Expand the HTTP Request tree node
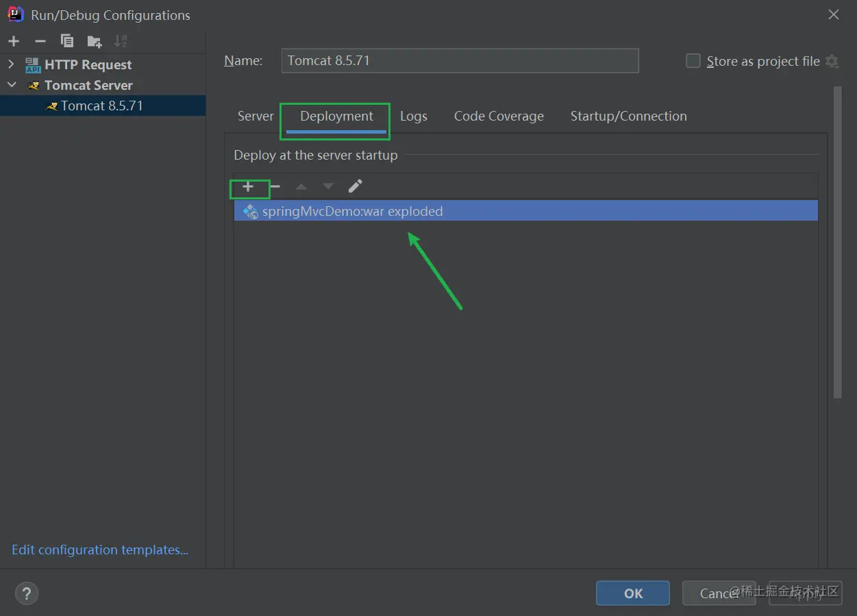The width and height of the screenshot is (857, 616). [11, 64]
